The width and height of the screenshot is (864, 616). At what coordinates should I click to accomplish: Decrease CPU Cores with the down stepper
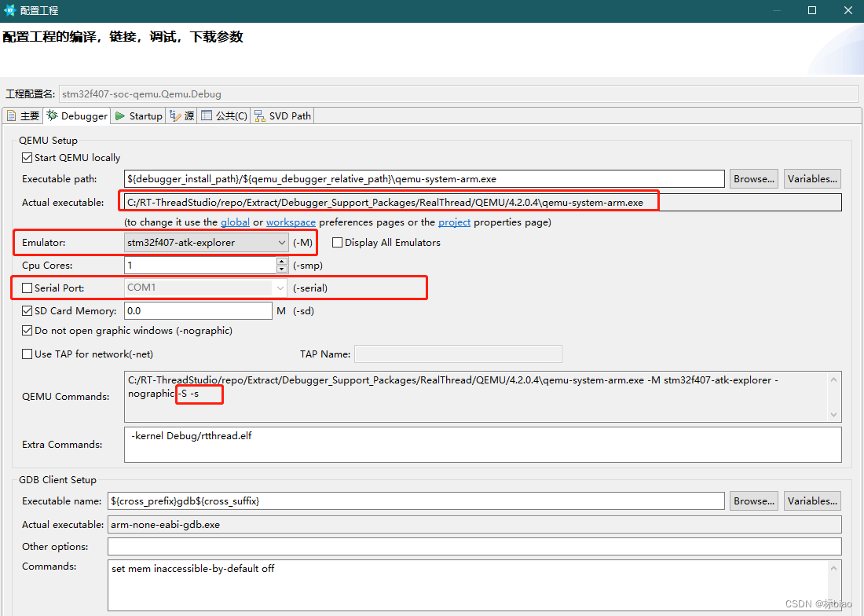[281, 269]
